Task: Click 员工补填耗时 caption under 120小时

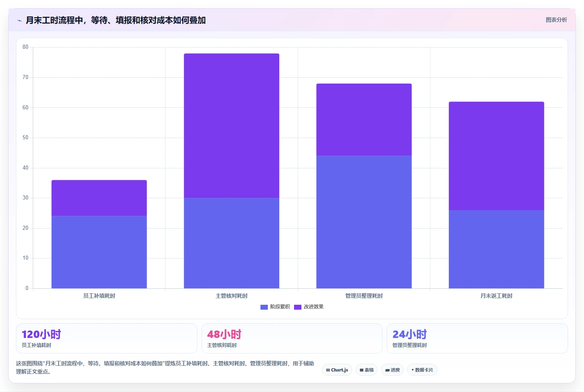Action: [36, 345]
